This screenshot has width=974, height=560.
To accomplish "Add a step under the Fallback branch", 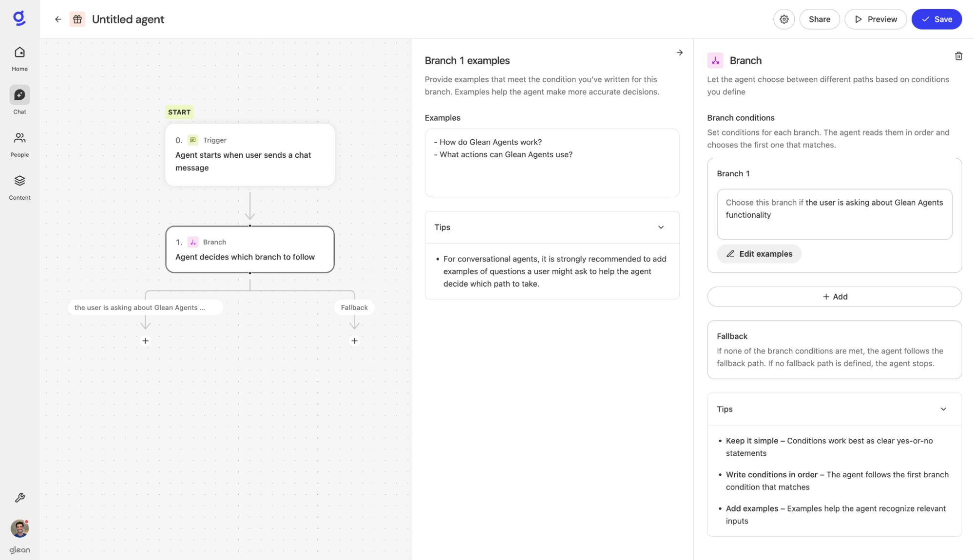I will pos(354,341).
